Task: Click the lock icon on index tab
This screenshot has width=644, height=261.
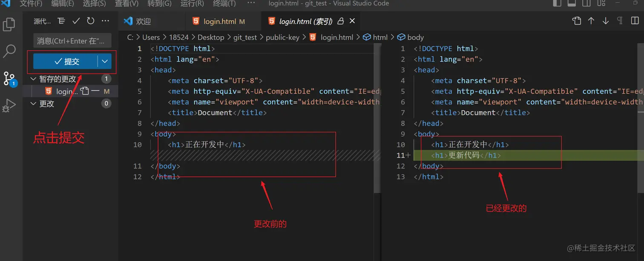Action: coord(341,21)
